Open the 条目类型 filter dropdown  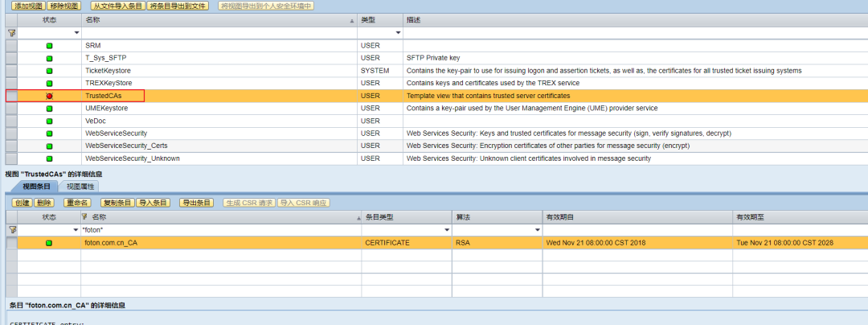tap(447, 230)
